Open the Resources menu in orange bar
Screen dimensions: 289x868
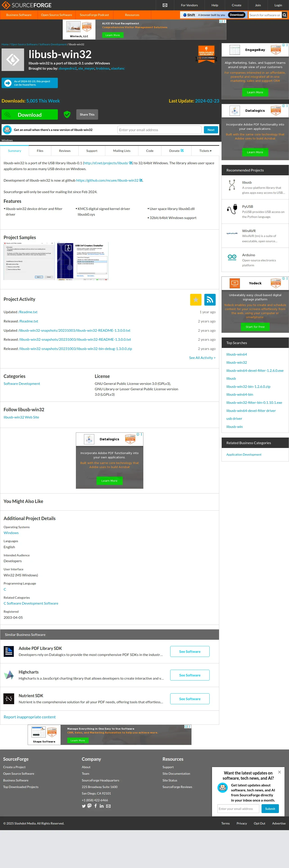[132, 15]
